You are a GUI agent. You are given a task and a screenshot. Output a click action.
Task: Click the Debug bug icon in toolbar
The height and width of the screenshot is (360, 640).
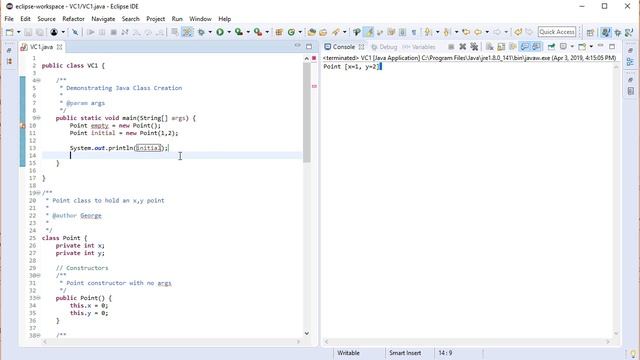point(201,32)
